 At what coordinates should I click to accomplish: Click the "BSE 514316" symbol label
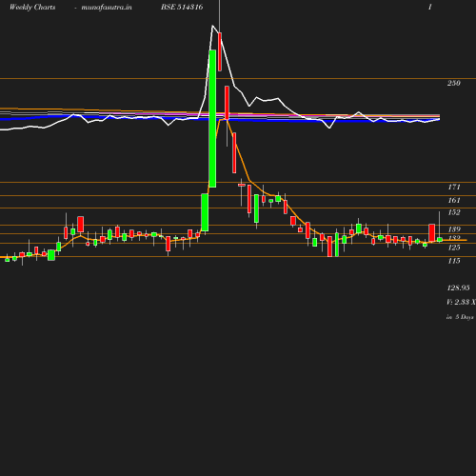(x=182, y=7)
